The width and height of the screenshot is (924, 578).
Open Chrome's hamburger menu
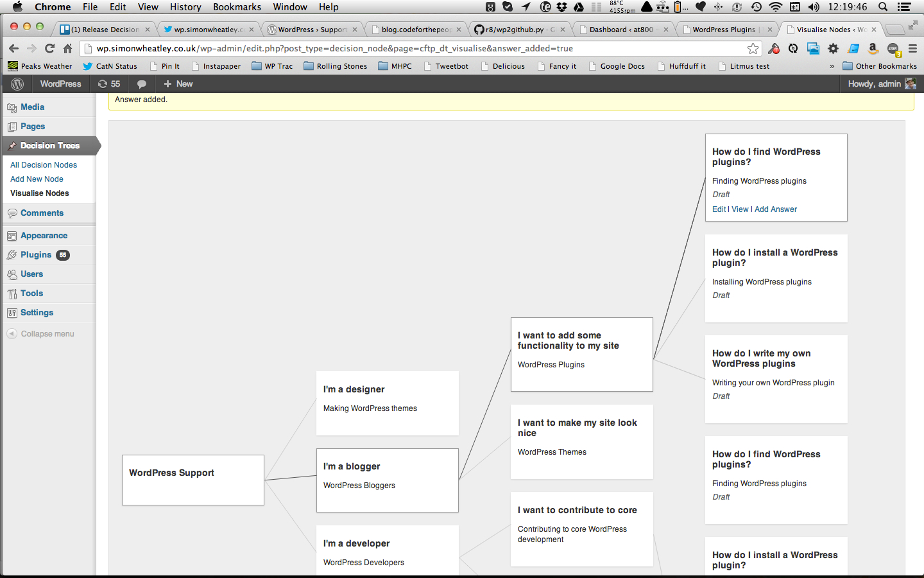(x=912, y=48)
